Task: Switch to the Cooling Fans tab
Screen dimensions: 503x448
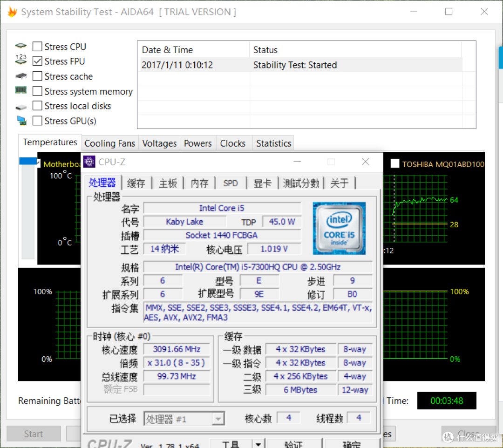Action: pyautogui.click(x=110, y=143)
